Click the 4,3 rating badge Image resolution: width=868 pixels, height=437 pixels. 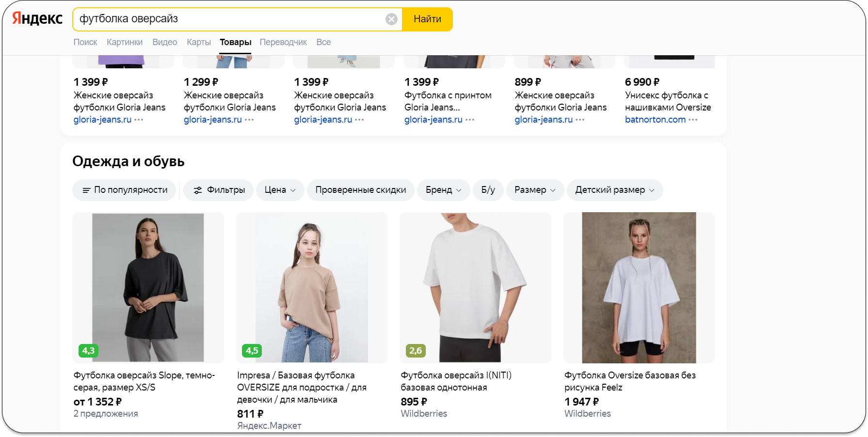[88, 351]
